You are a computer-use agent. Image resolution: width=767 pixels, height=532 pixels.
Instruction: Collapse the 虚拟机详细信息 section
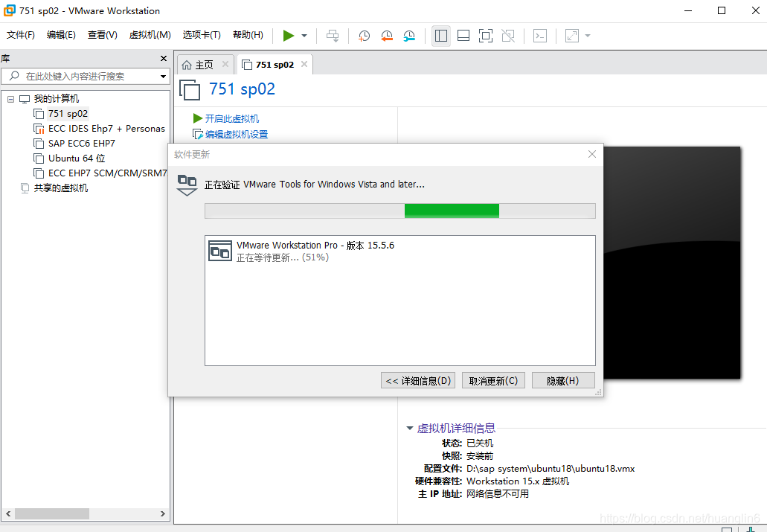(409, 428)
